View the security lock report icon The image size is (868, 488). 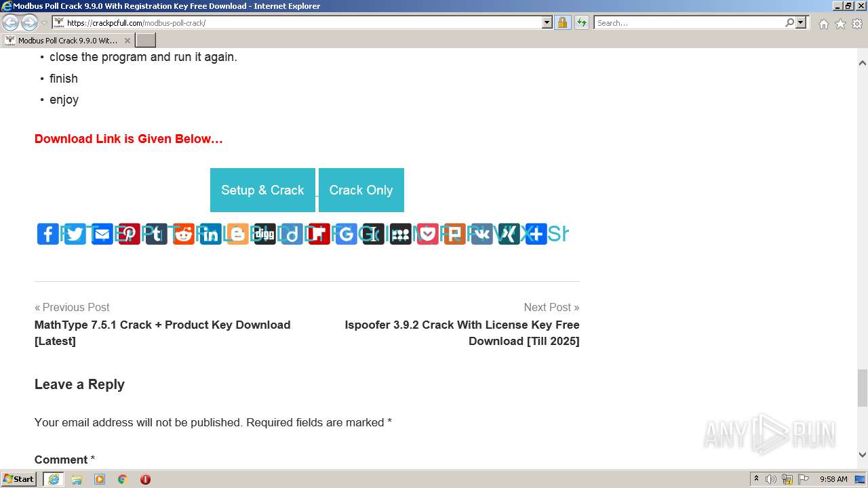tap(562, 22)
